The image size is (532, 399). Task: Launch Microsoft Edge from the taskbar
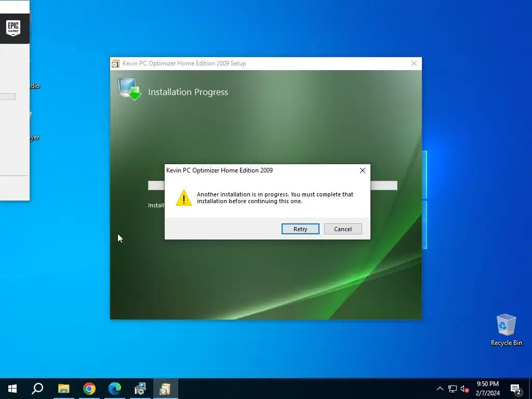point(115,389)
